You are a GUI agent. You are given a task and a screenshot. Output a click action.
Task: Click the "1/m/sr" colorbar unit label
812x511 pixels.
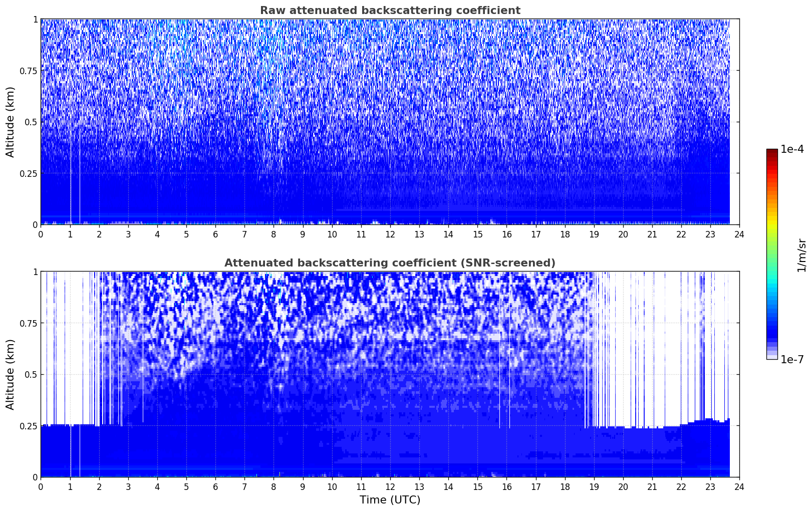pos(801,254)
